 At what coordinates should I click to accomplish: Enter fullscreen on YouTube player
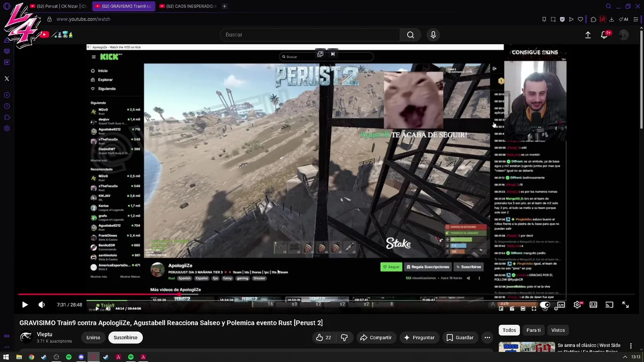(625, 305)
